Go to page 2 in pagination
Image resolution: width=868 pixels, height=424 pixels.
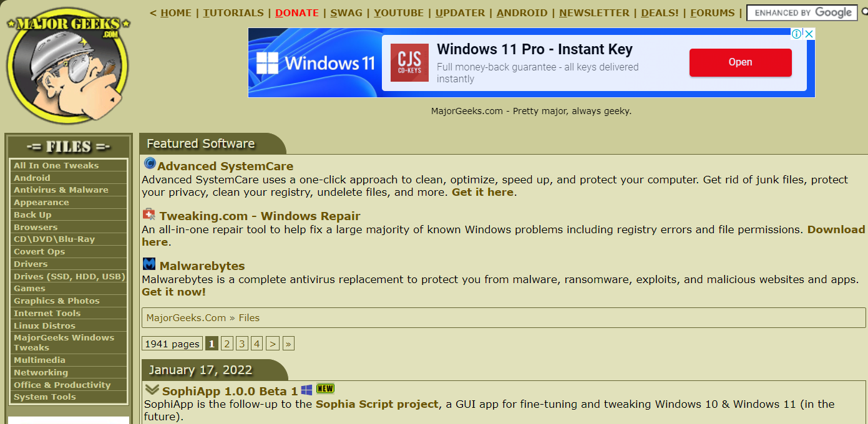[227, 344]
